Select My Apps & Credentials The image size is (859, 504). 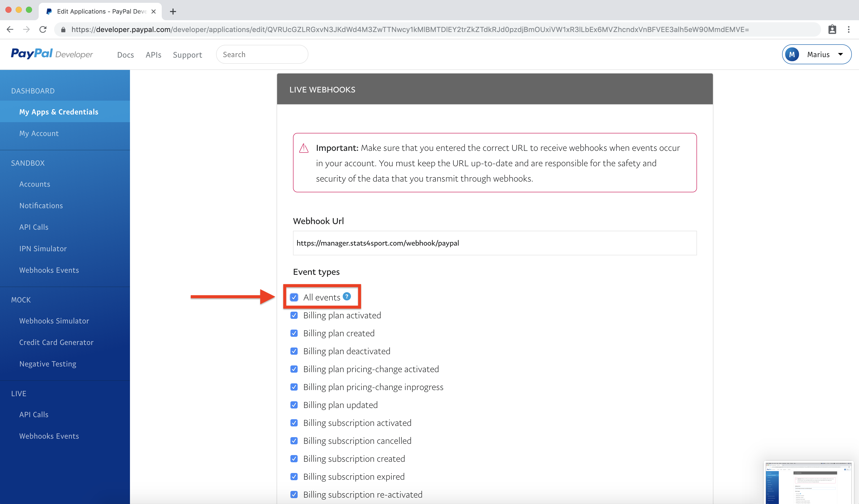65,112
